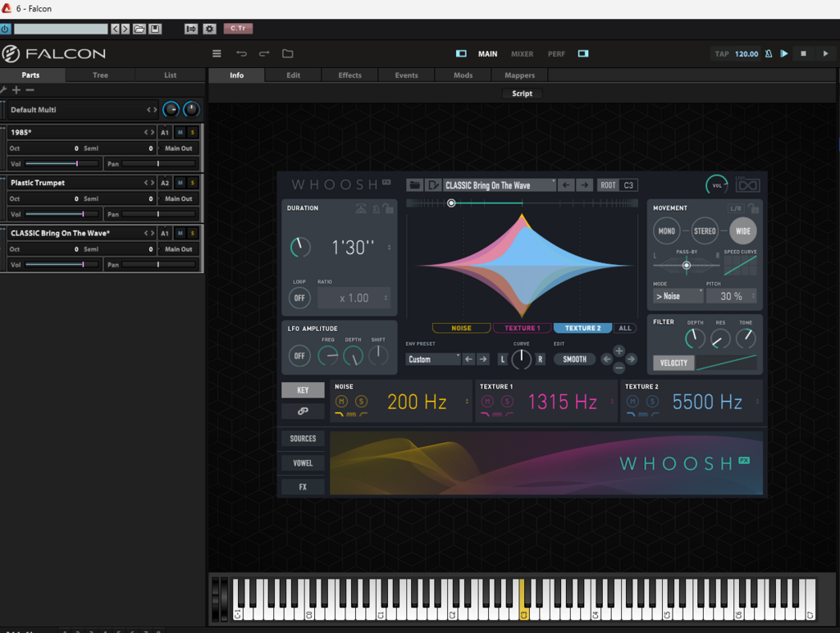Open the Whoosh preset browser folder icon
This screenshot has width=840, height=633.
[x=414, y=185]
